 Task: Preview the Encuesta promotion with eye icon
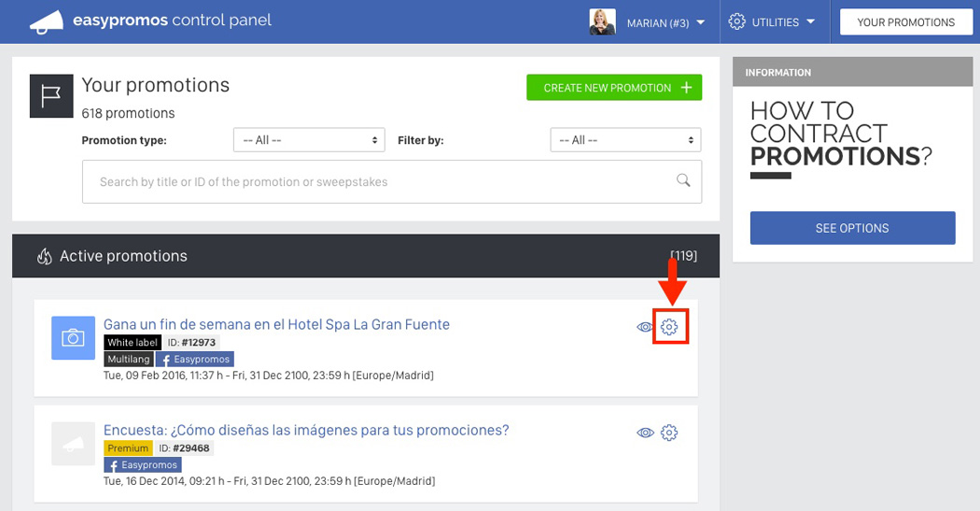click(x=645, y=433)
